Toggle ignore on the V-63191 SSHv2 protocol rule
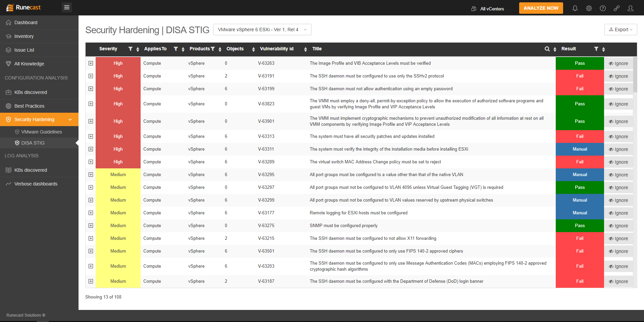Screen dimensions: 644x322 (x=618, y=76)
